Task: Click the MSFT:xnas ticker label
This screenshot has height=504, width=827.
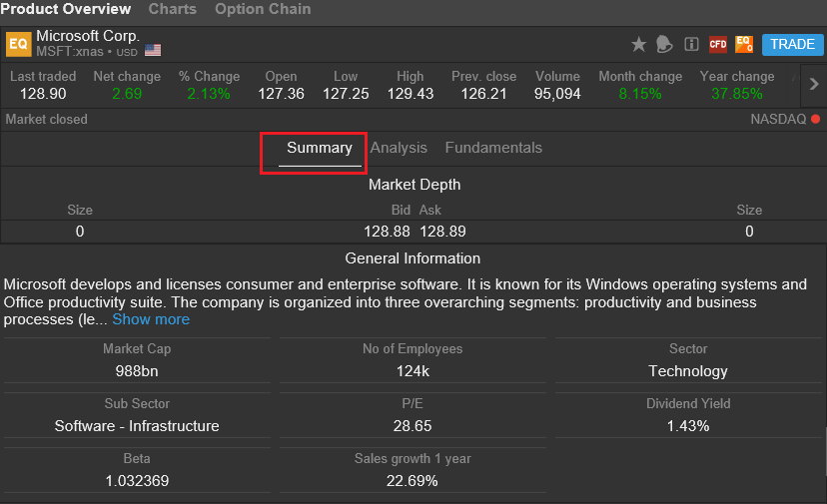Action: coord(70,52)
